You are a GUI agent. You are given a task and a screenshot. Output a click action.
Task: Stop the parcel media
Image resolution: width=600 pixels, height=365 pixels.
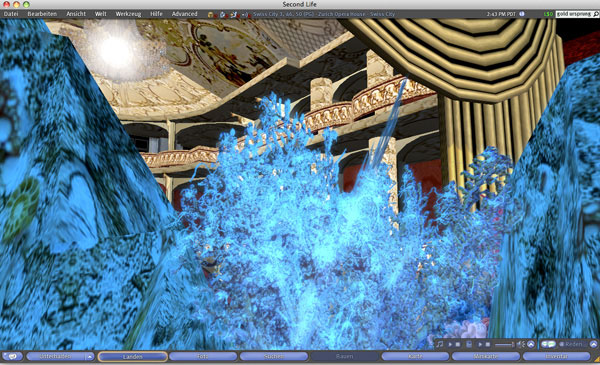click(x=488, y=344)
